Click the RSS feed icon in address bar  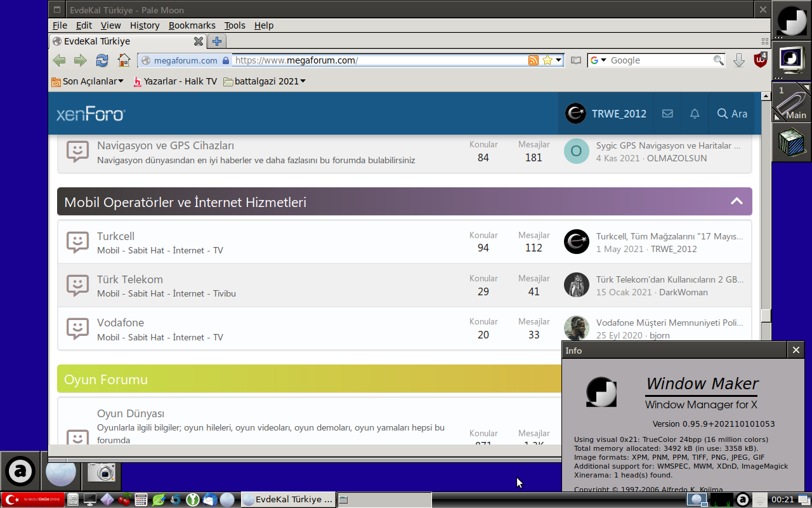click(x=534, y=60)
